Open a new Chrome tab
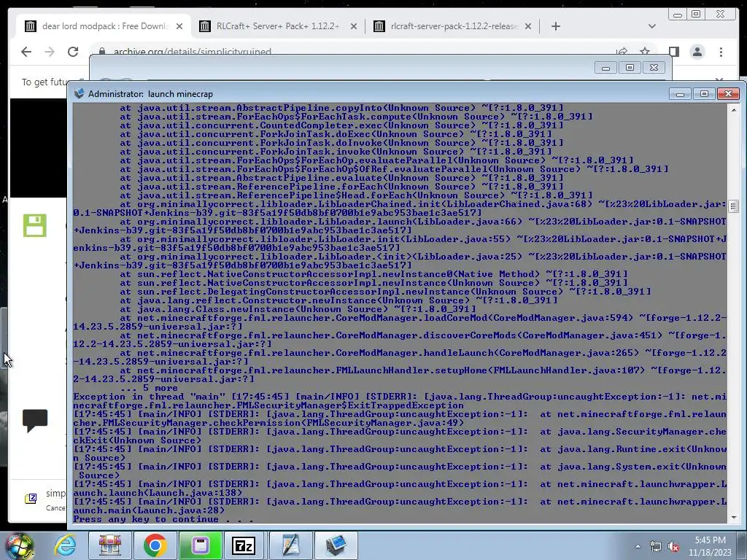This screenshot has height=560, width=747. pos(555,26)
